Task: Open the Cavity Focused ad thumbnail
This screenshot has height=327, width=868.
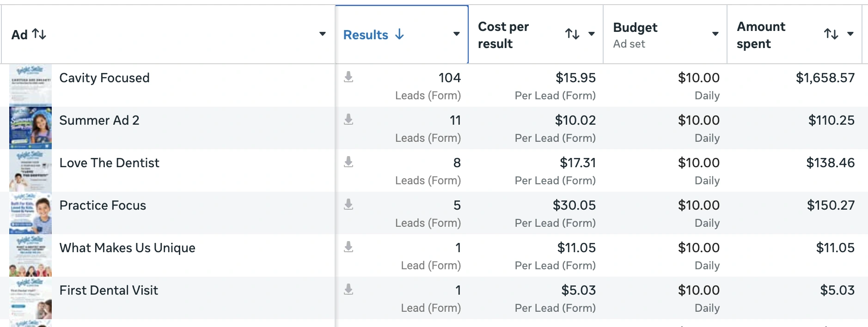Action: click(x=31, y=85)
